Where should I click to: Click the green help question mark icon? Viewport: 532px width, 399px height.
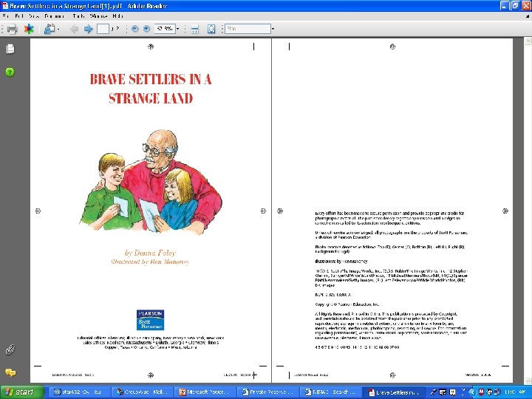[x=10, y=72]
